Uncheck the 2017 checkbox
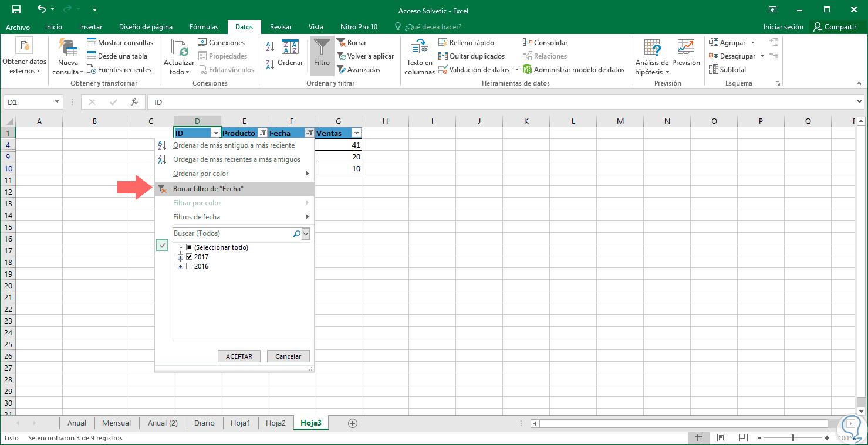 pyautogui.click(x=189, y=257)
